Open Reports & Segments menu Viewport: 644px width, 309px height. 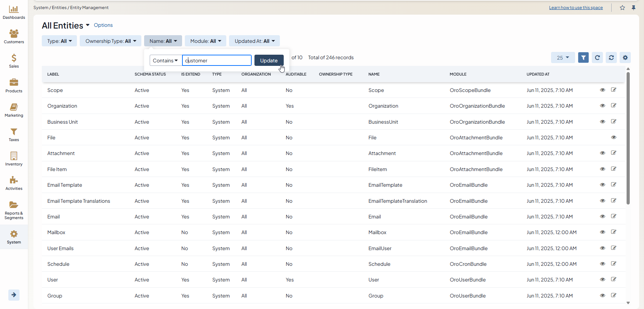click(14, 210)
